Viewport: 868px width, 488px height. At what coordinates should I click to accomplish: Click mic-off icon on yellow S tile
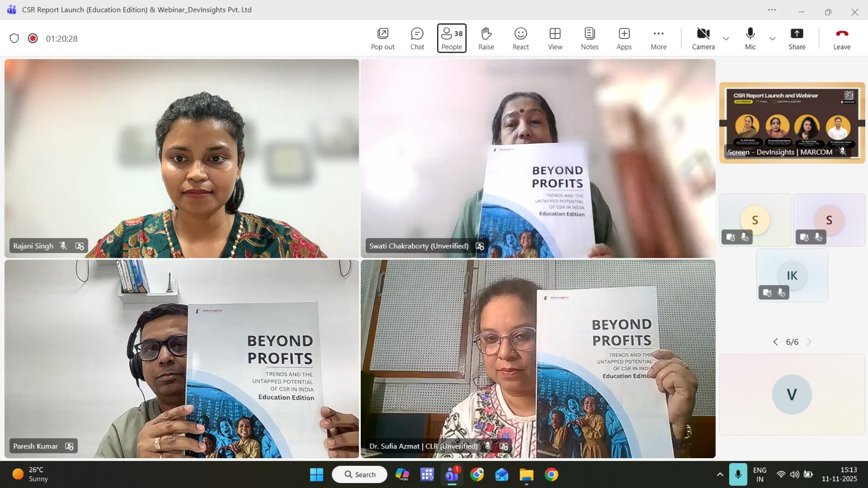click(x=745, y=237)
